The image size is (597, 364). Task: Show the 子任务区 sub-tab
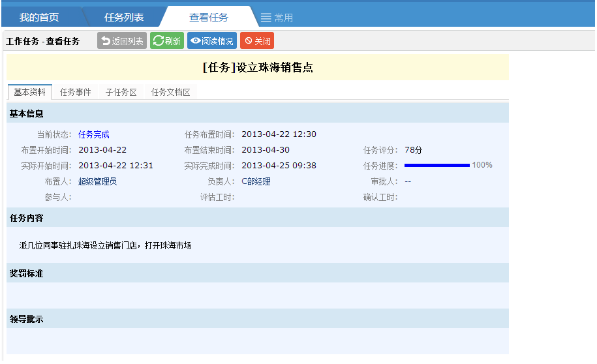121,93
